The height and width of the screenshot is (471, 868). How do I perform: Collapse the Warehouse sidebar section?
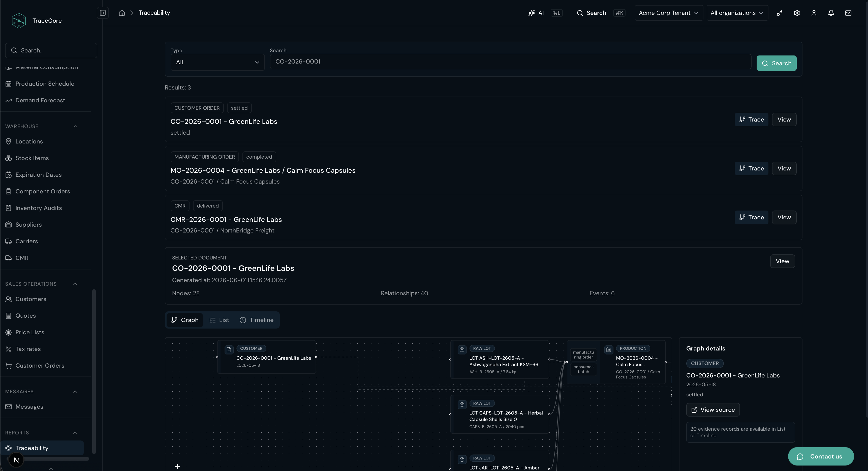click(75, 126)
